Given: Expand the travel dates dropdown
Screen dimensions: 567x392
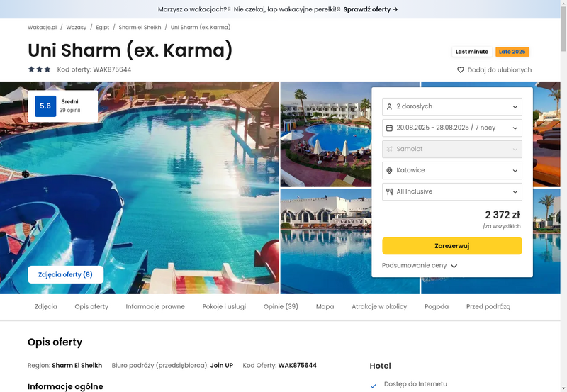Looking at the screenshot, I should [x=452, y=128].
